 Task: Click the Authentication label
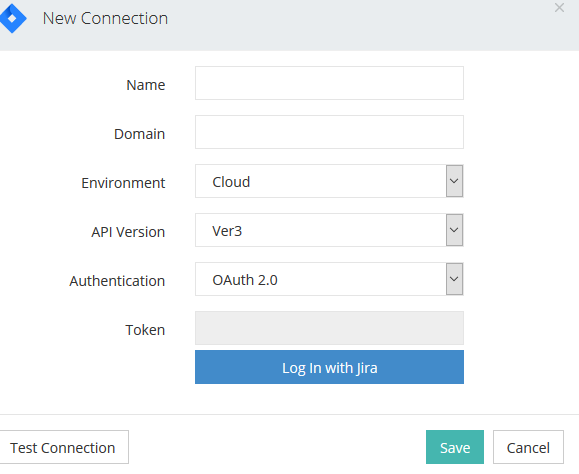[x=117, y=281]
